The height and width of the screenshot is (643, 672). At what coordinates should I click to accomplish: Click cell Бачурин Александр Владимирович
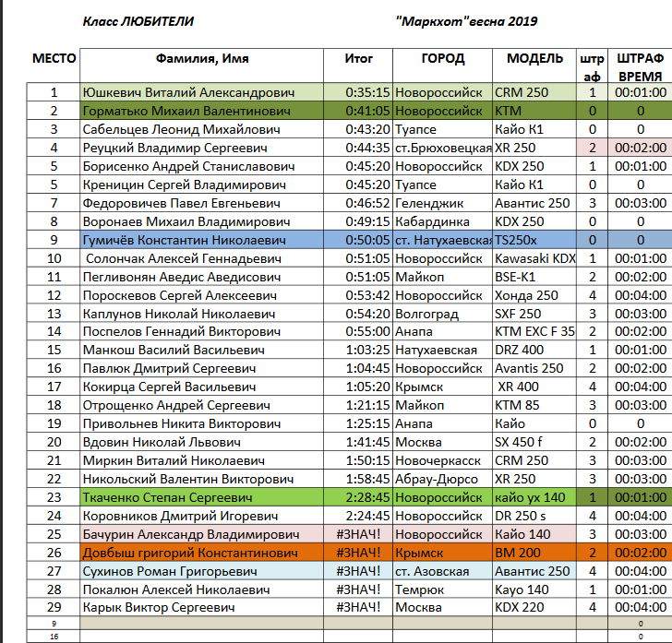tap(202, 534)
